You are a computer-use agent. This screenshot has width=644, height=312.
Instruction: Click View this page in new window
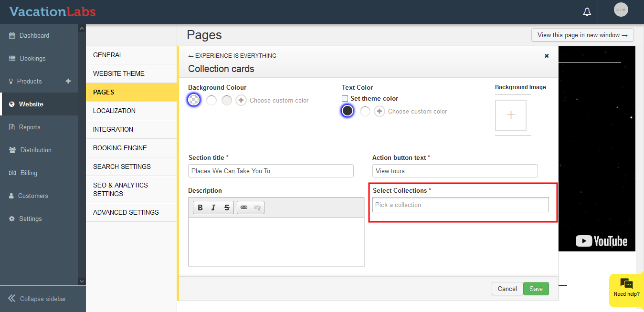tap(582, 35)
